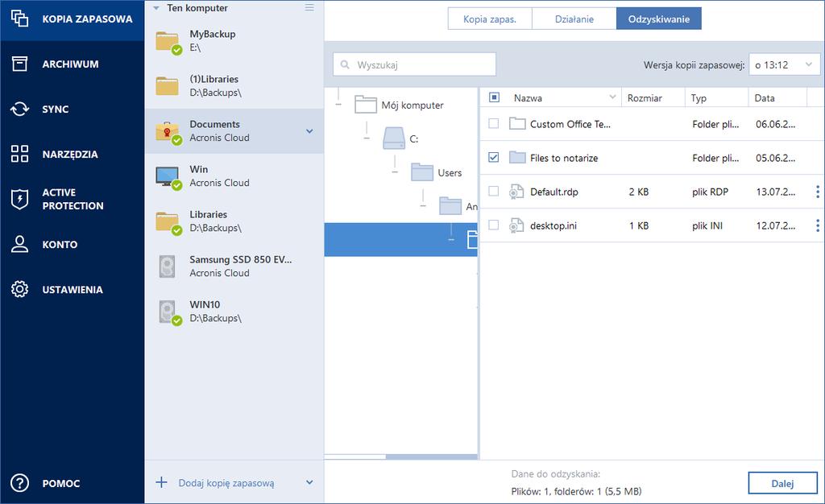
Task: Open backup version dropdown showing 13:12
Action: point(785,64)
